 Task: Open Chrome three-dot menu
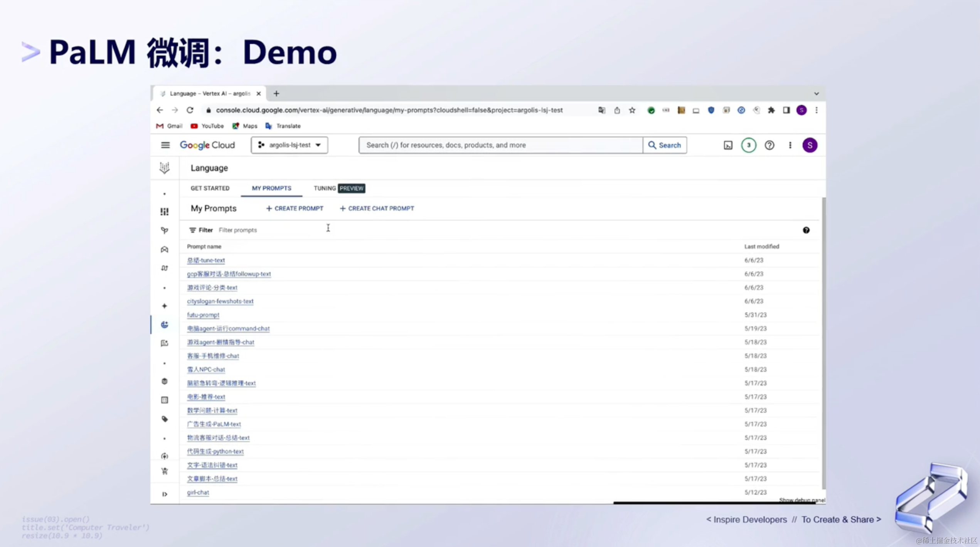(x=817, y=110)
